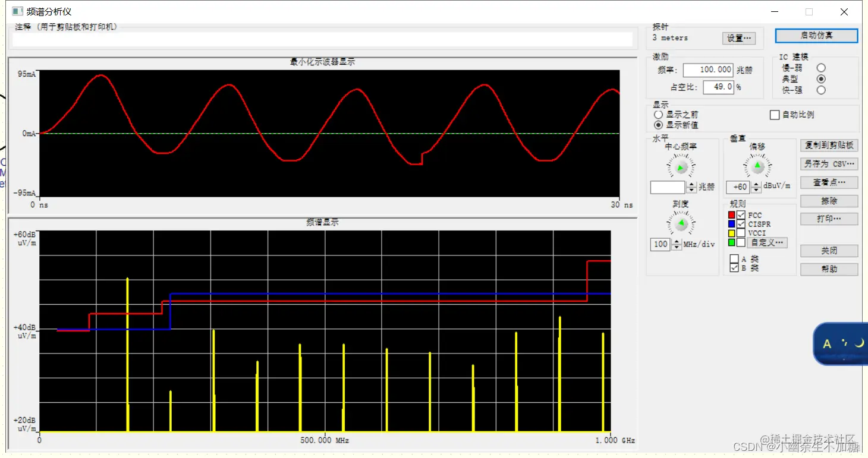Select 典型 IC modeling option
This screenshot has width=868, height=458.
(x=821, y=79)
